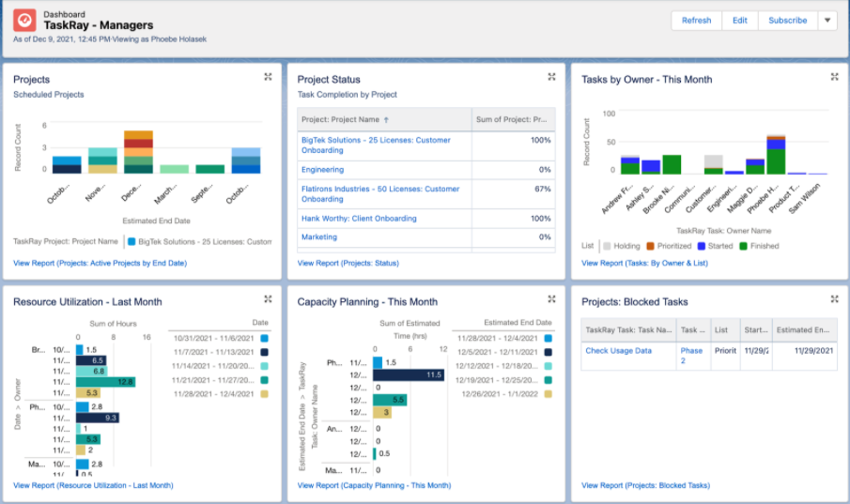
Task: Click the 12/26/2021 - 1/1/2022 legend swatch
Action: pyautogui.click(x=549, y=394)
